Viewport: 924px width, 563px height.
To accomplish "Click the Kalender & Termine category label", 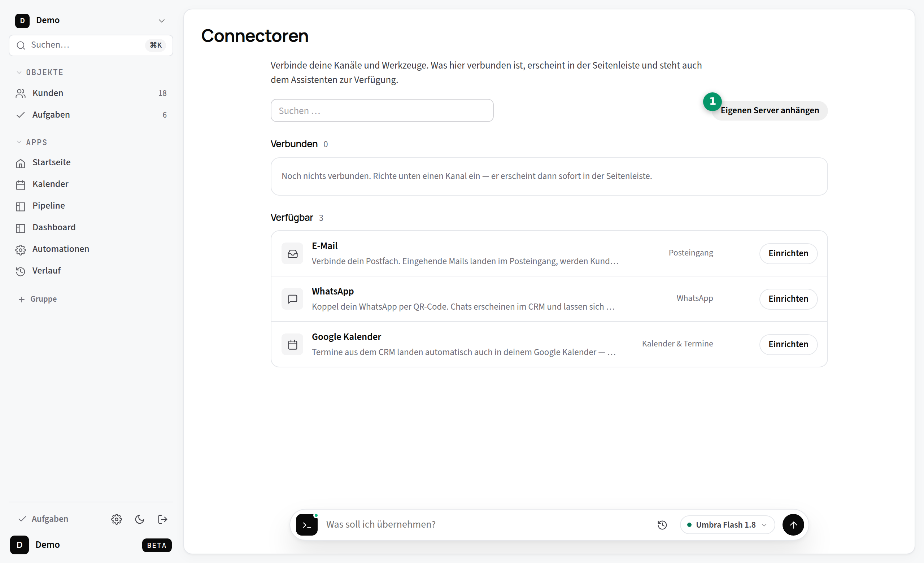I will tap(677, 344).
